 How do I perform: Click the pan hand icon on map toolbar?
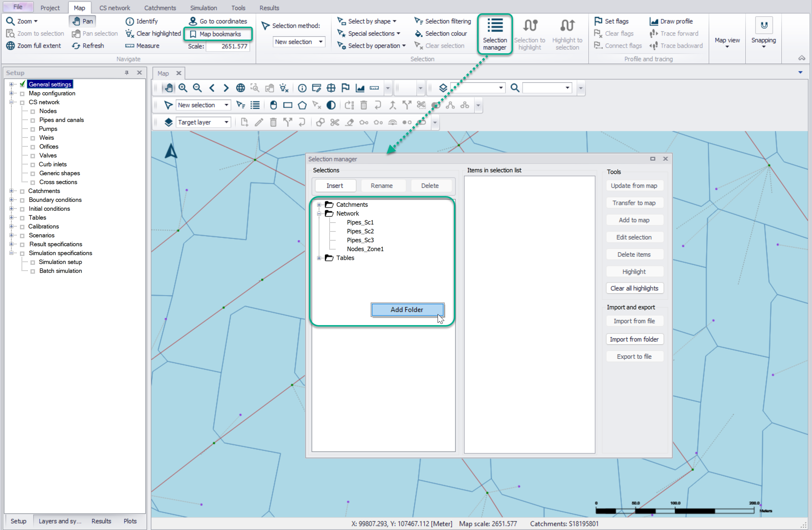click(169, 88)
